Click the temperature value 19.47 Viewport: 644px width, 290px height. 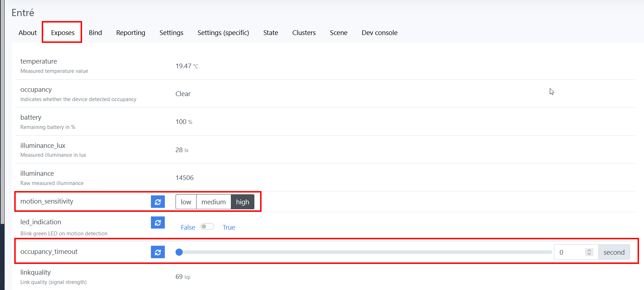[x=183, y=66]
